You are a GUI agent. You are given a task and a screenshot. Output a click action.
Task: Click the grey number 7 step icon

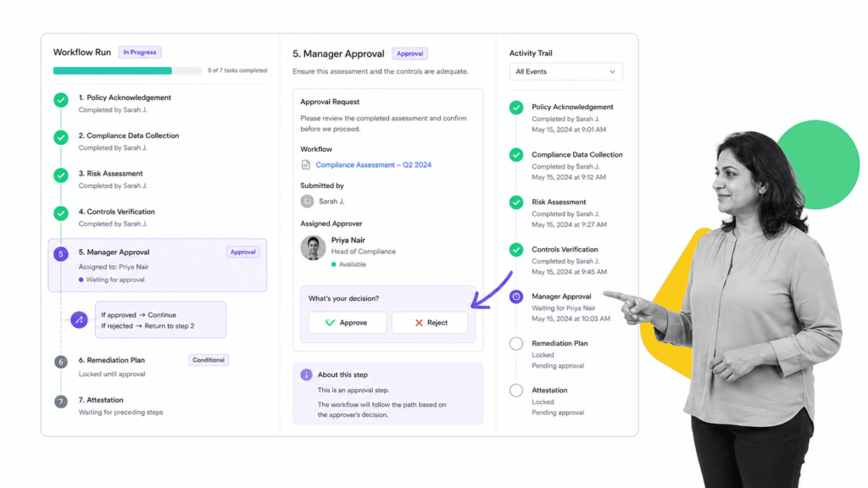click(x=61, y=401)
